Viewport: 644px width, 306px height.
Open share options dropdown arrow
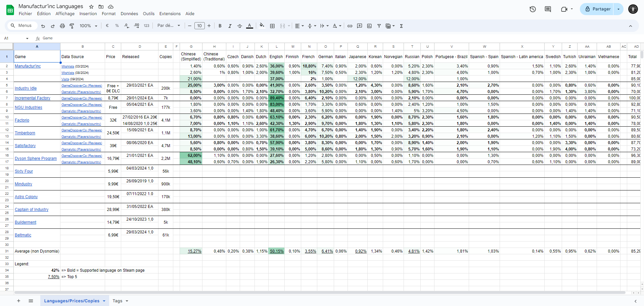[618, 9]
